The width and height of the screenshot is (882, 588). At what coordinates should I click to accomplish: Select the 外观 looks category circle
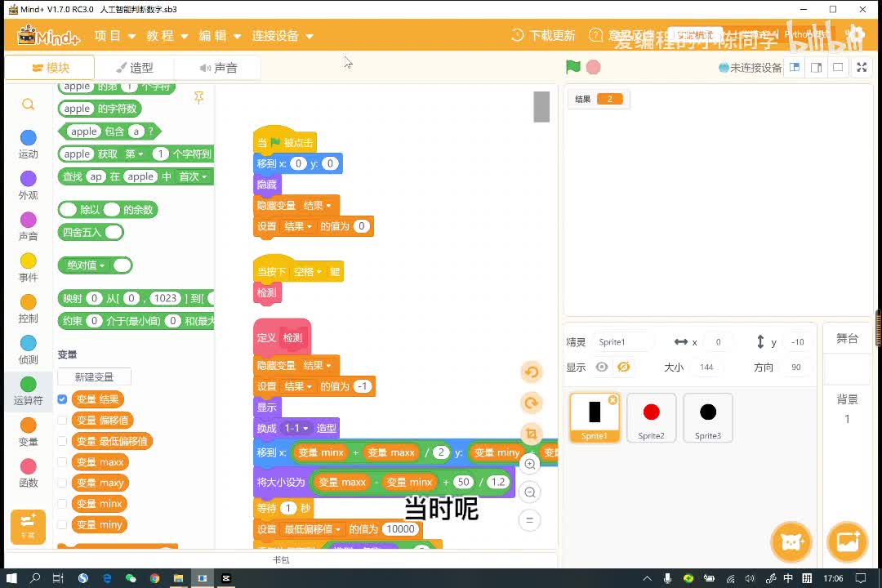point(28,179)
